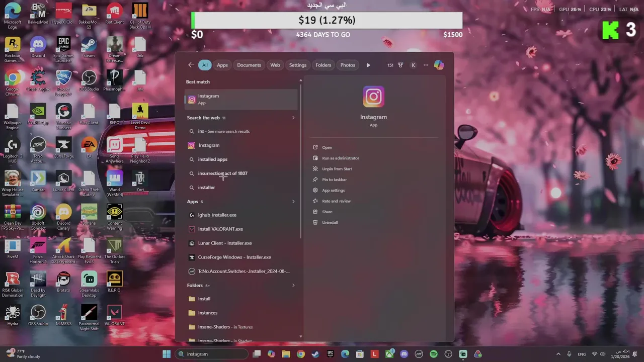Open VALORANT desktop shortcut
This screenshot has width=644, height=362.
coord(114,316)
